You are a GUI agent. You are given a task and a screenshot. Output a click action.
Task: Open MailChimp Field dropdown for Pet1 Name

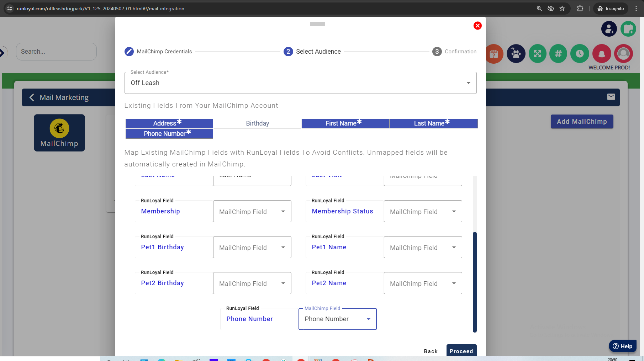423,248
